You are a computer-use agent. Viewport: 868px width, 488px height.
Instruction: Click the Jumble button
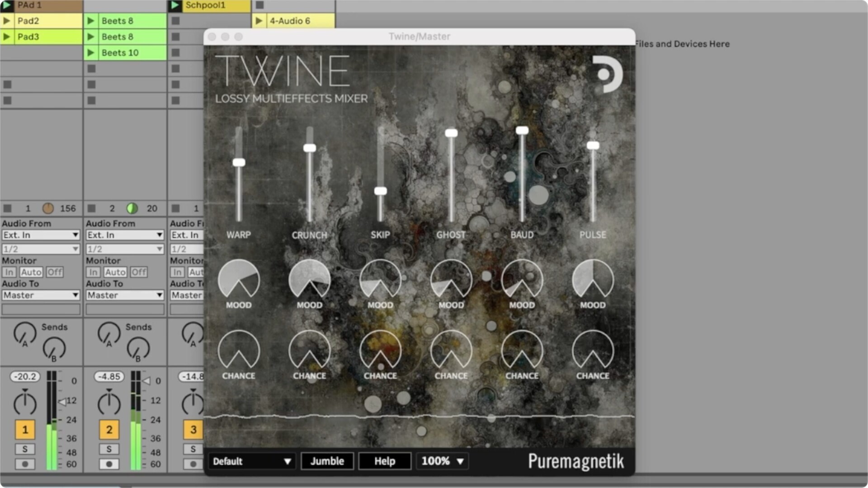tap(327, 461)
